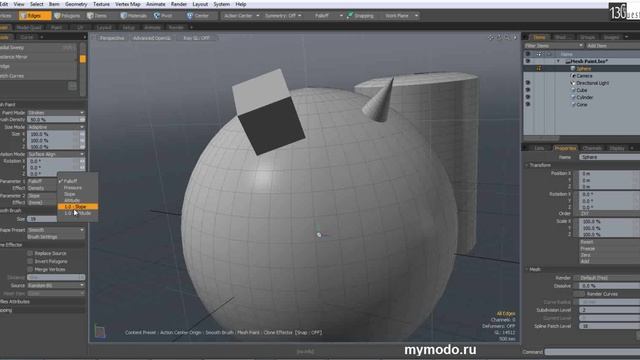Enable the Replace Source checkbox
640x360 pixels.
click(x=30, y=253)
